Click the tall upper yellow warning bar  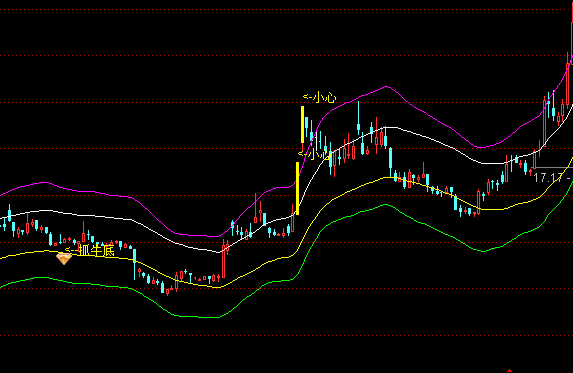(303, 124)
